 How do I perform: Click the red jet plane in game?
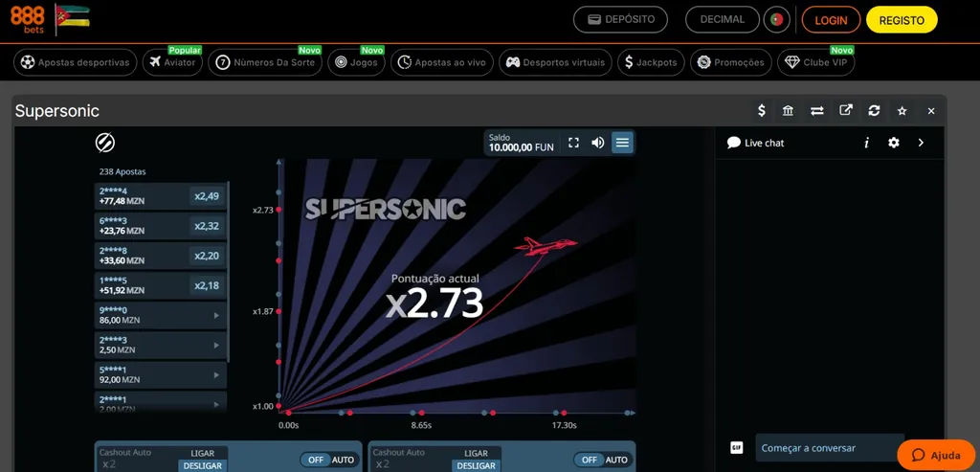point(546,246)
